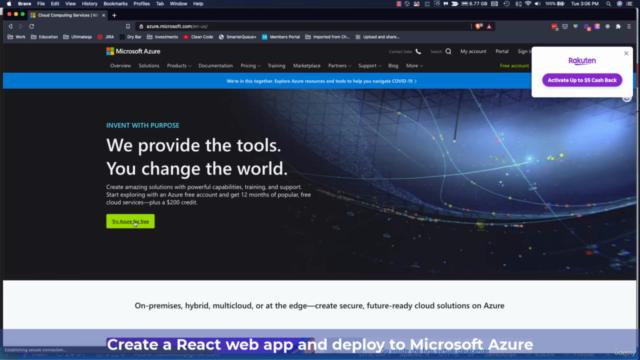The width and height of the screenshot is (640, 360).
Task: Open the first red extension icon in toolbar
Action: tap(554, 26)
